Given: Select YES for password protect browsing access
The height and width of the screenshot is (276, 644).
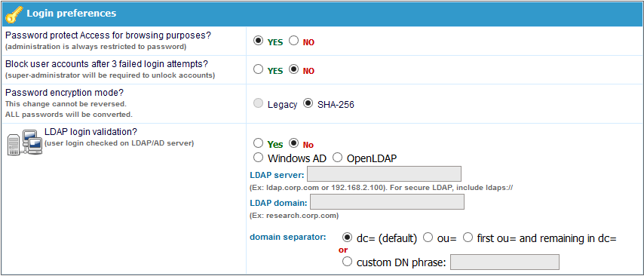Looking at the screenshot, I should tap(258, 41).
